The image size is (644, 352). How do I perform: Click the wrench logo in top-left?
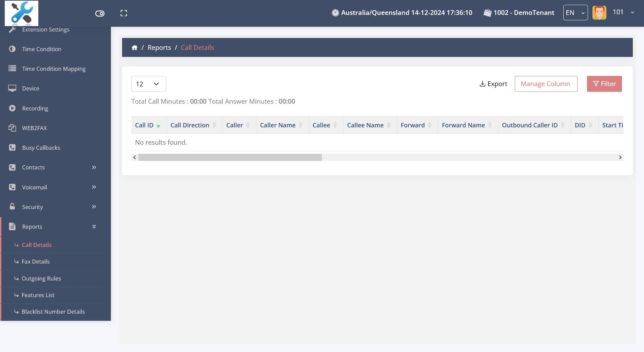[21, 13]
